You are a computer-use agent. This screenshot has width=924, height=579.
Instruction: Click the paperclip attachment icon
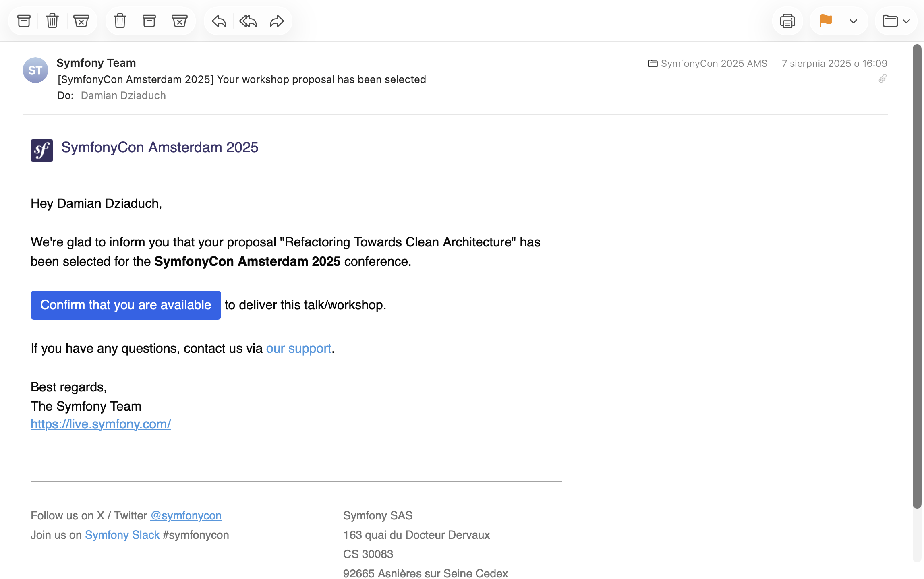tap(882, 79)
